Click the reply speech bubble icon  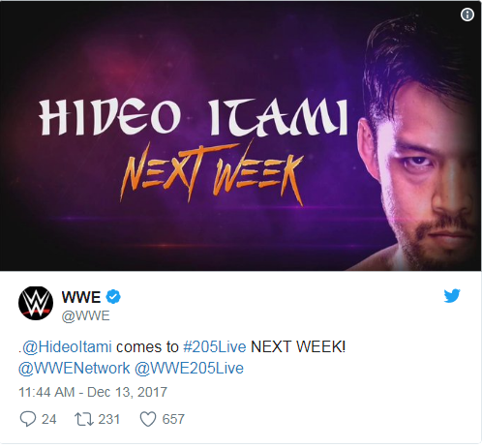tap(28, 419)
